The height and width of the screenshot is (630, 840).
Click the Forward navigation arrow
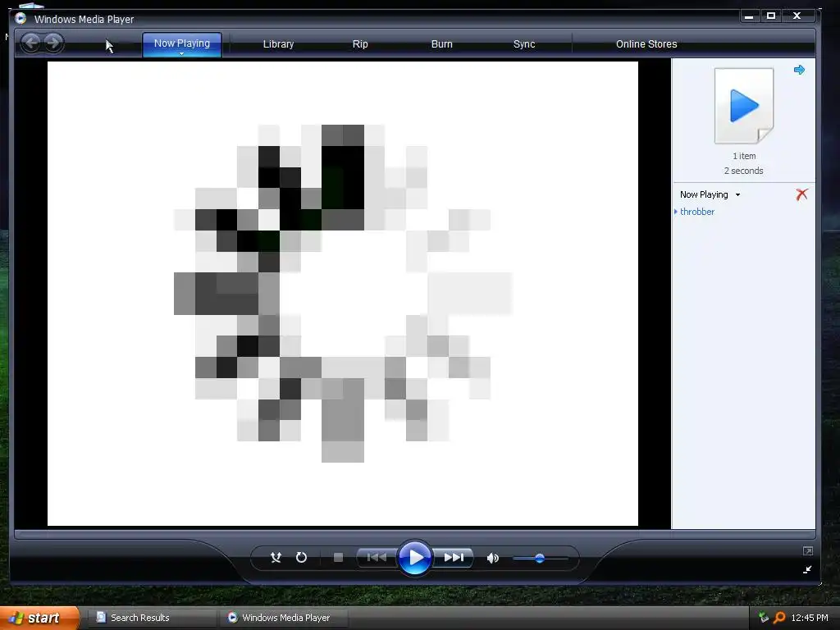pyautogui.click(x=53, y=43)
